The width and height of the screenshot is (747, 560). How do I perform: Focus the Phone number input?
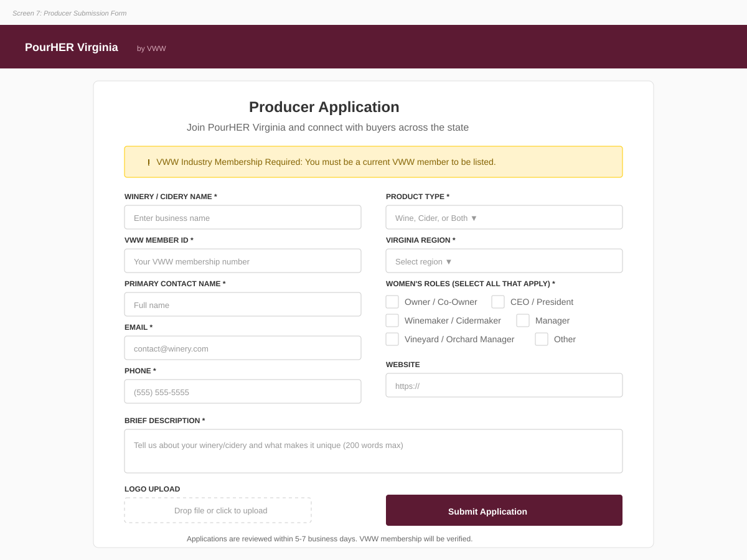(243, 391)
